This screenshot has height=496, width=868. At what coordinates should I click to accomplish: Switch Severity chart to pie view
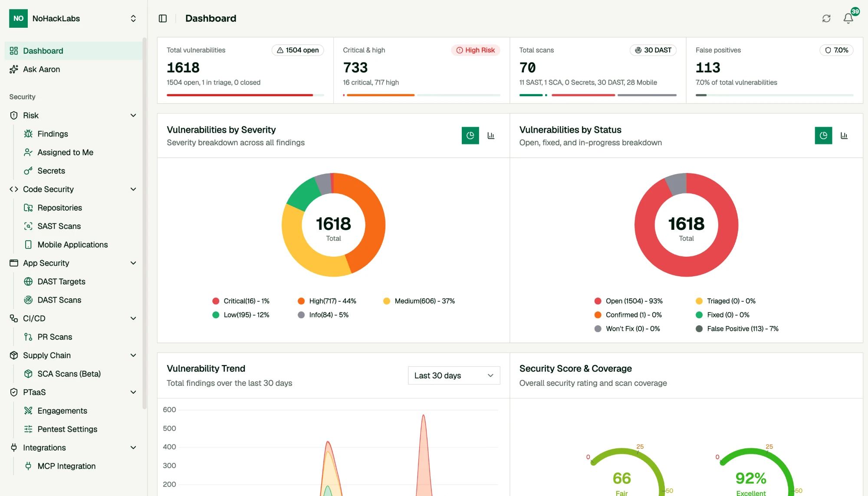click(470, 135)
